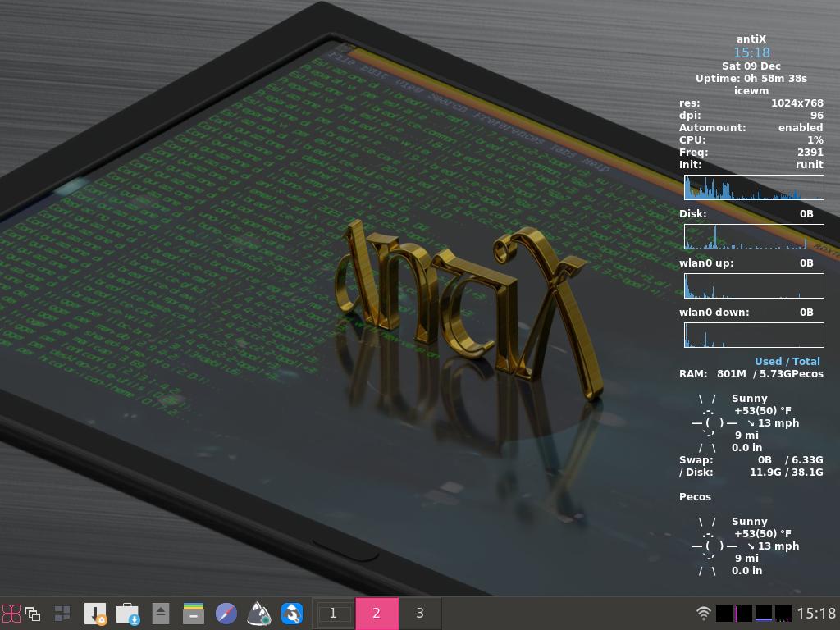Click the eject drive icon in taskbar
This screenshot has height=630, width=840.
pos(161,614)
